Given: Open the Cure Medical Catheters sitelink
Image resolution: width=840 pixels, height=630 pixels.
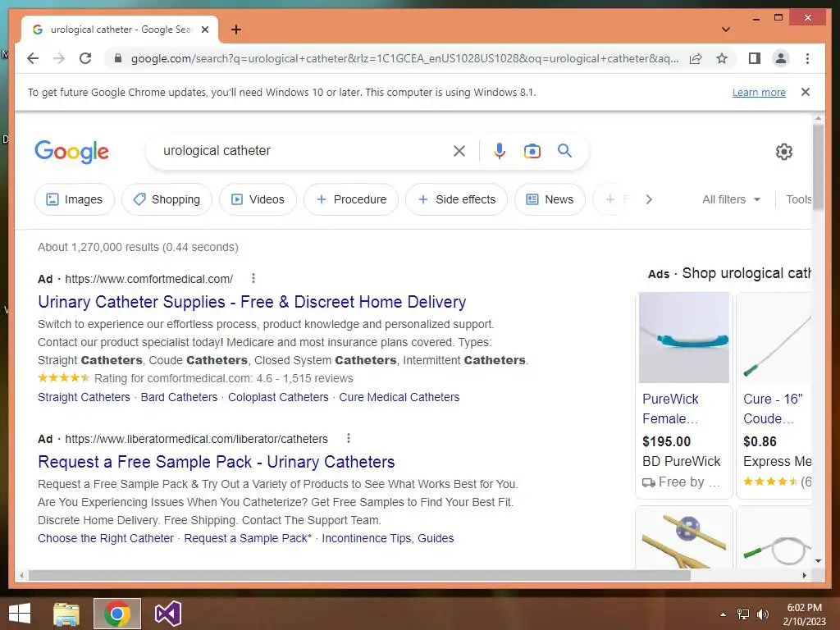Looking at the screenshot, I should (399, 397).
